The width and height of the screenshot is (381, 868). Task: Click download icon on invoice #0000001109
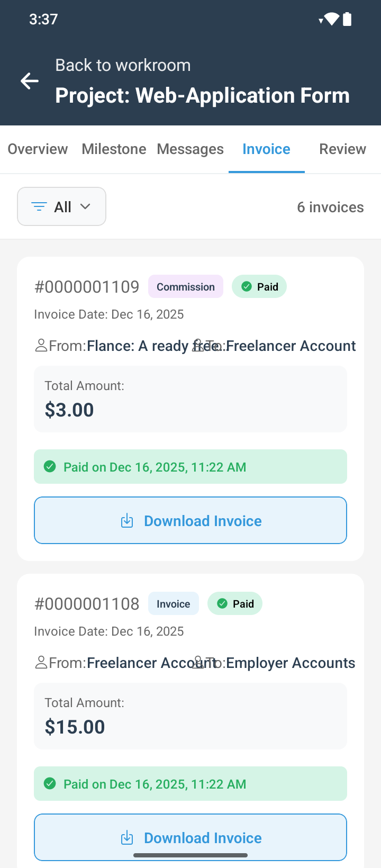coord(127,521)
